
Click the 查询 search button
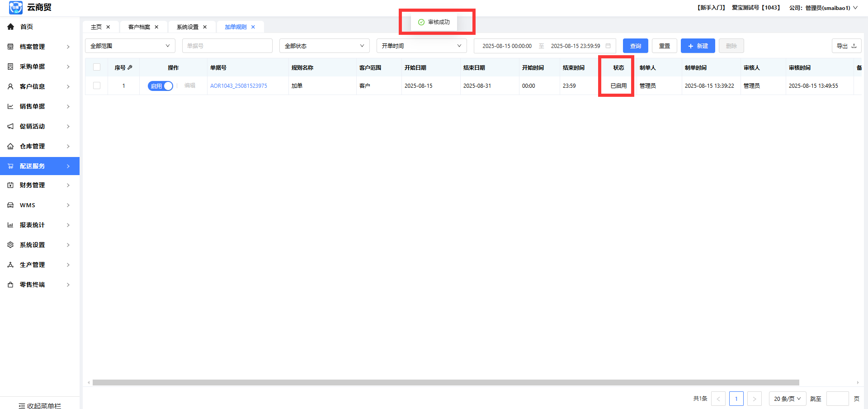click(635, 46)
